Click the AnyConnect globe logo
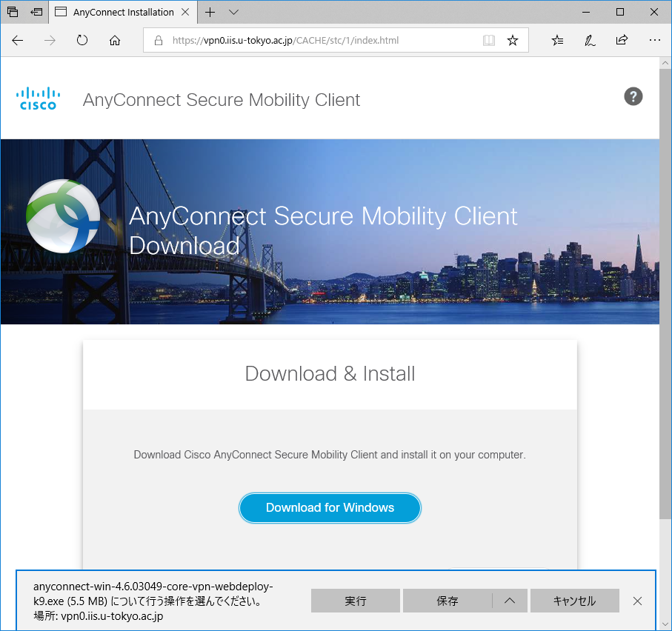This screenshot has width=672, height=631. tap(63, 216)
